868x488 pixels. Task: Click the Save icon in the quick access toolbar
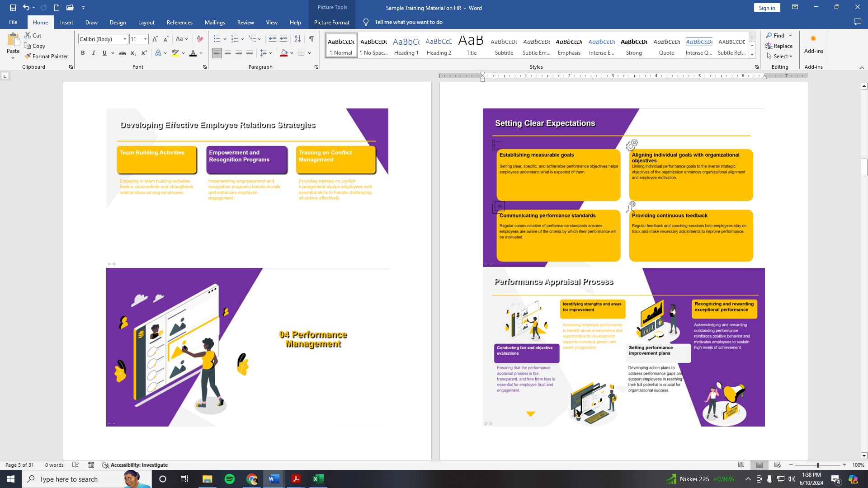tap(13, 8)
